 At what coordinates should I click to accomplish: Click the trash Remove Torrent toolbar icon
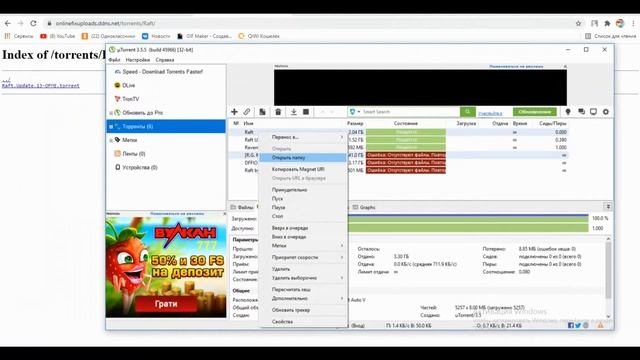(x=278, y=112)
